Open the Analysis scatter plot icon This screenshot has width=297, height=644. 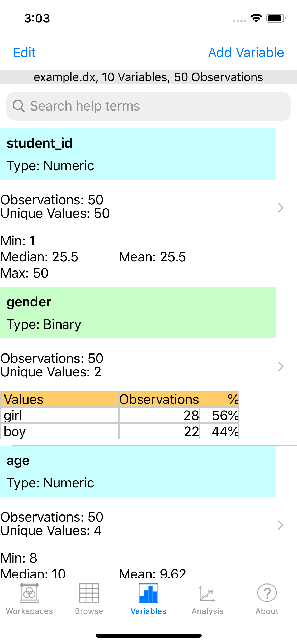point(208,593)
